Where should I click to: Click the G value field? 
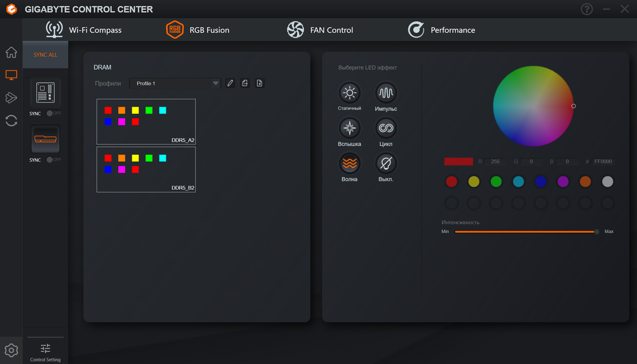coord(531,162)
